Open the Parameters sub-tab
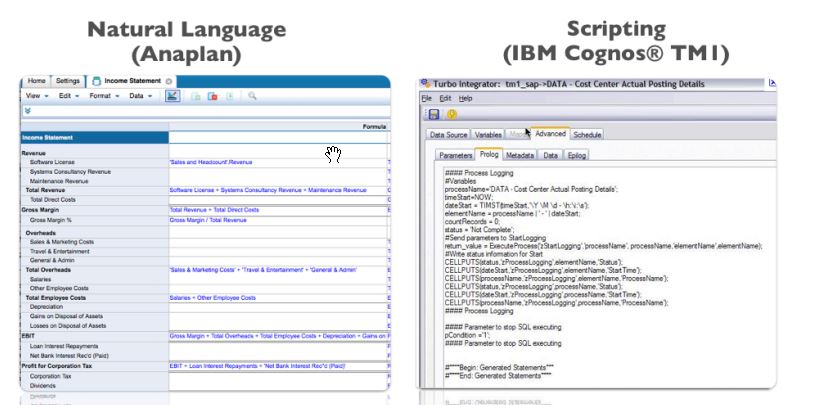818x405 pixels. 455,155
